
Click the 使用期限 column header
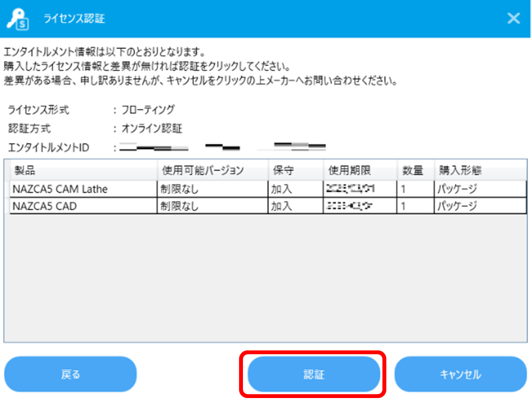coord(360,170)
